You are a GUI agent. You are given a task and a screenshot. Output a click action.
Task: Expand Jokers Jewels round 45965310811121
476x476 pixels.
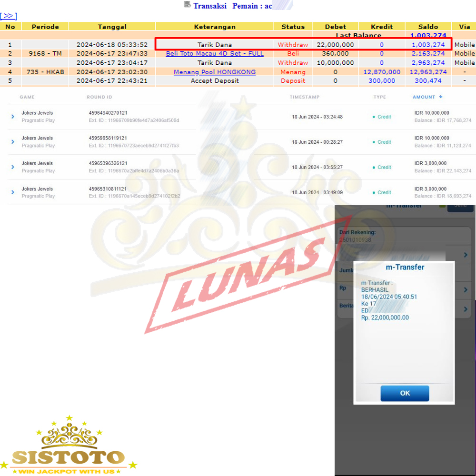pyautogui.click(x=13, y=192)
